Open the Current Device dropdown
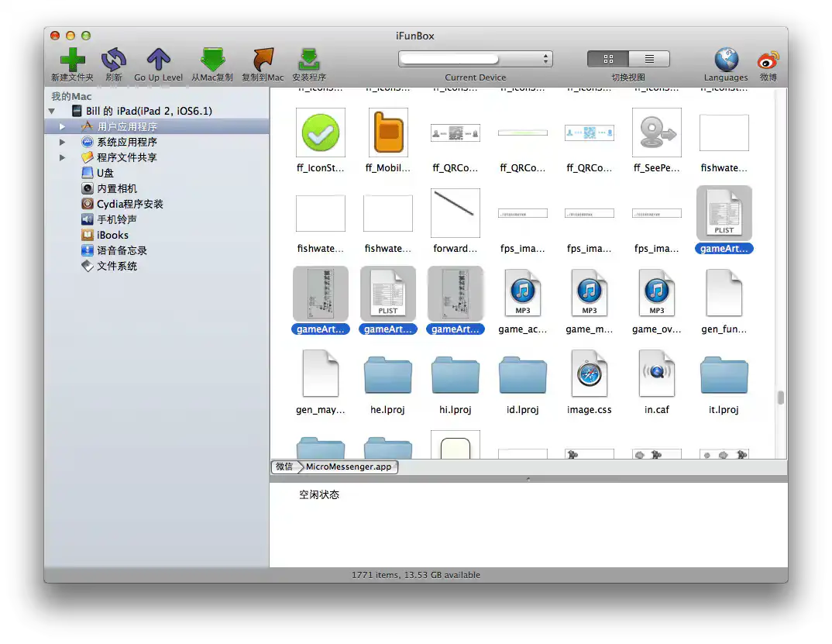The image size is (832, 644). pyautogui.click(x=475, y=59)
